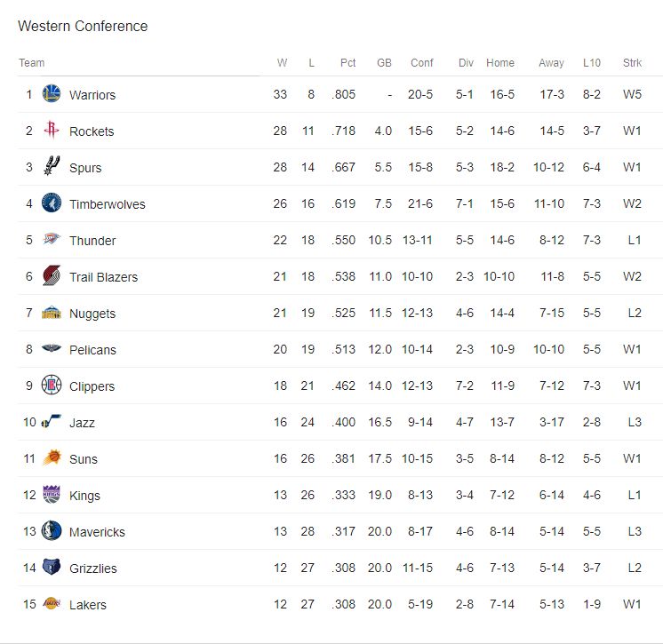This screenshot has height=644, width=663.
Task: Select the Jazz team name
Action: click(x=82, y=423)
